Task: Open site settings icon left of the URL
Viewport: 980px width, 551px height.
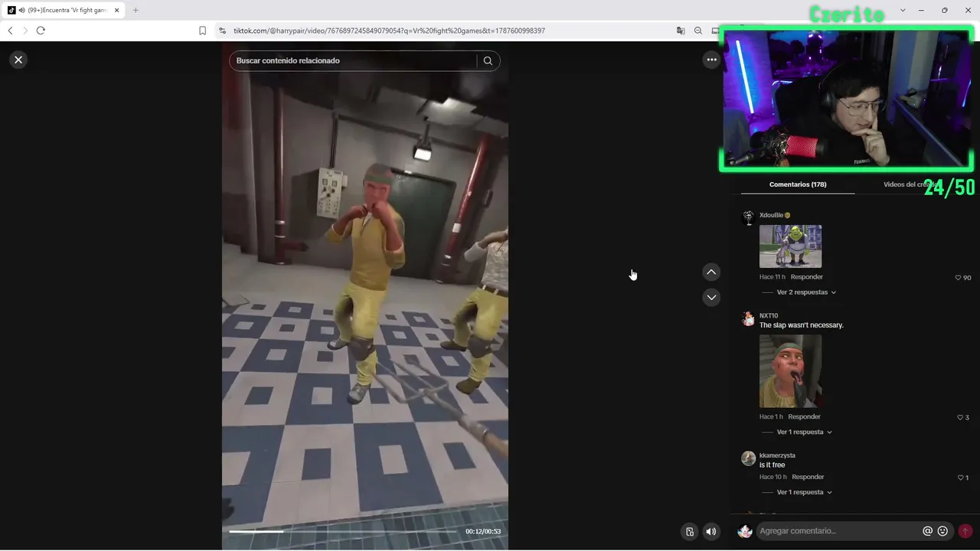Action: (222, 31)
